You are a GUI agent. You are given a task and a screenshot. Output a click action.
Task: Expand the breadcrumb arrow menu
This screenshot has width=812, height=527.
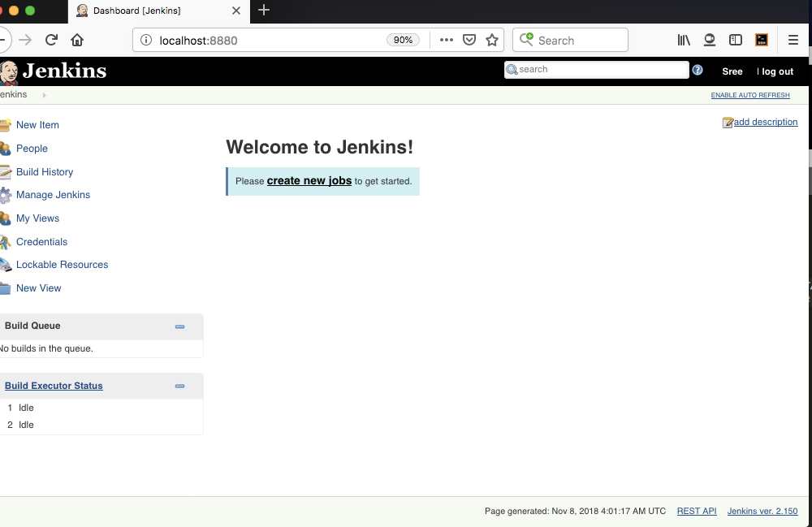(x=45, y=95)
